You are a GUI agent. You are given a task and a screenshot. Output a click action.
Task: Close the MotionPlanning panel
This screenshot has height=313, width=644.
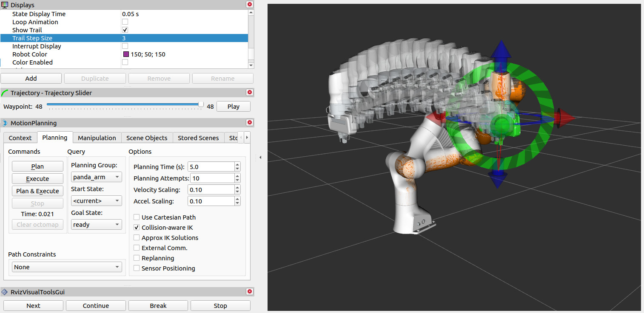pos(250,123)
